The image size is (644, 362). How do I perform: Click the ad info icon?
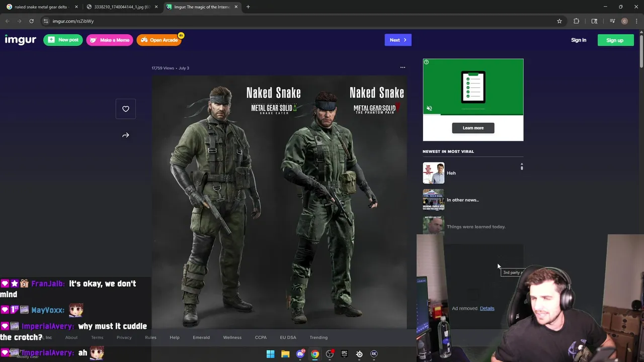coord(426,62)
